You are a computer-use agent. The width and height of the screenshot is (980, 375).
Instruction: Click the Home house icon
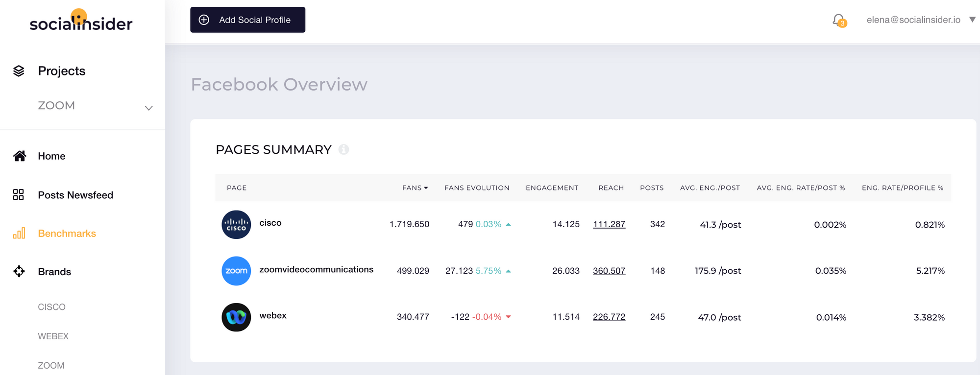coord(20,156)
